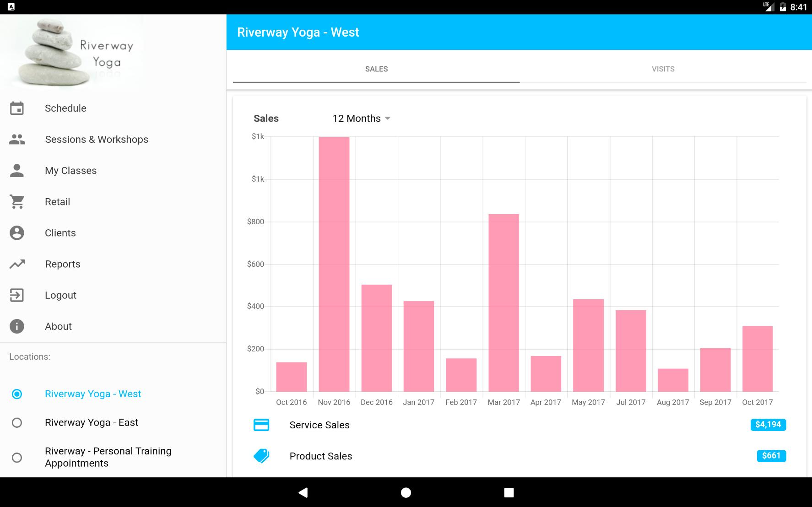The image size is (812, 507).
Task: Select Riverway Yoga - West location radio
Action: pyautogui.click(x=17, y=394)
